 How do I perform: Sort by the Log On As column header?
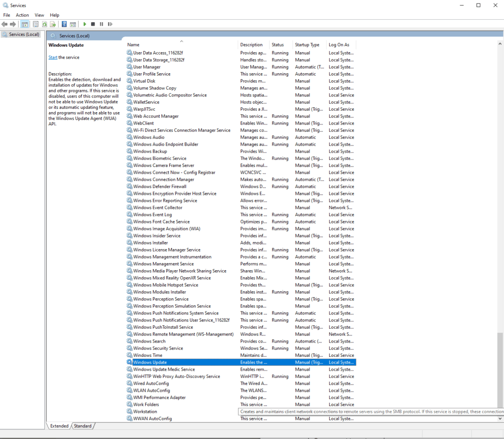coord(341,45)
